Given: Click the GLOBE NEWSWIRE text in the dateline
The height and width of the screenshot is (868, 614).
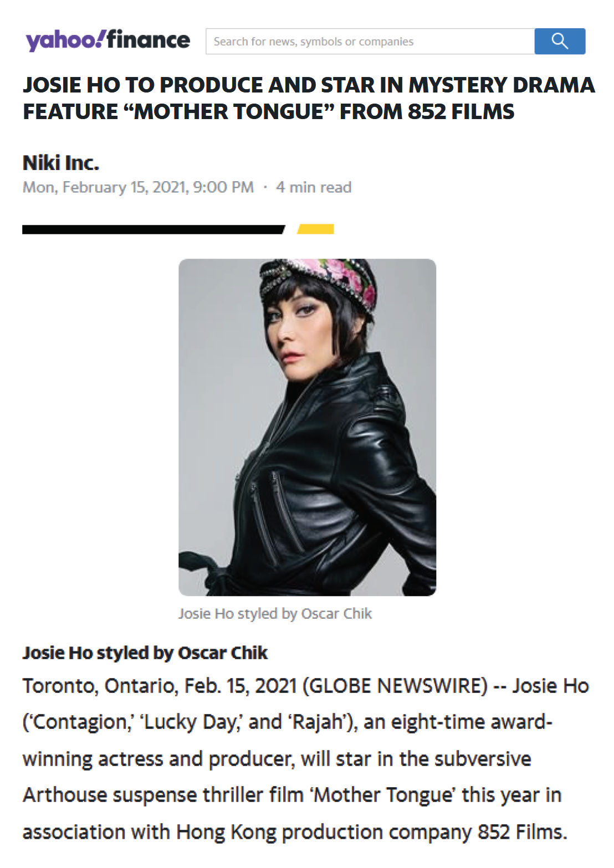Looking at the screenshot, I should click(x=398, y=686).
